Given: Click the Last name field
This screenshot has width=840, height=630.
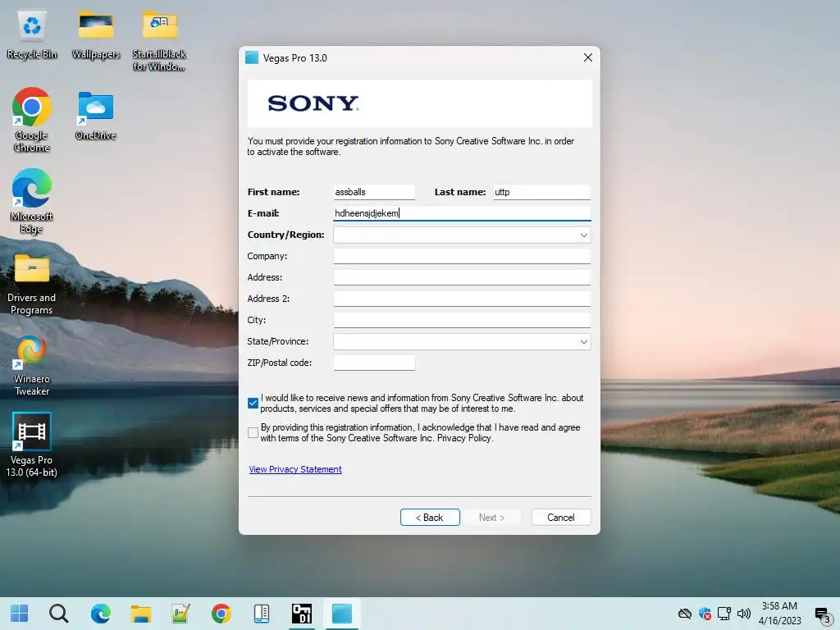Looking at the screenshot, I should pos(541,192).
